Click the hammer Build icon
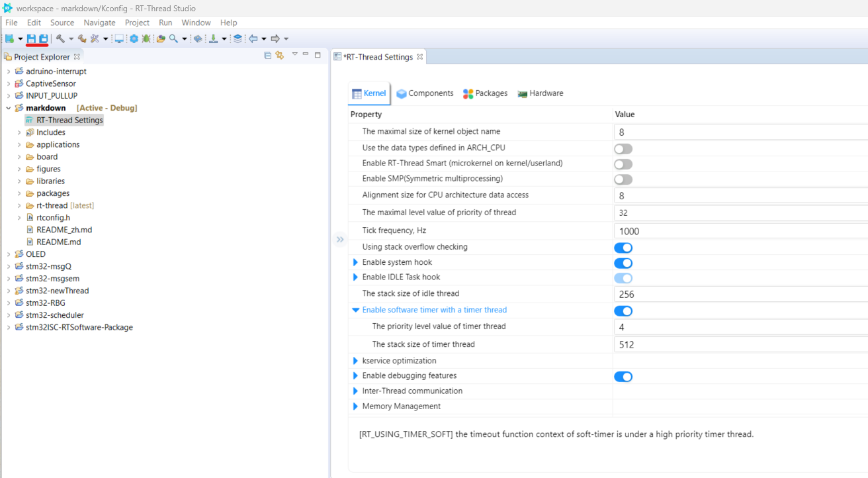 pyautogui.click(x=60, y=38)
